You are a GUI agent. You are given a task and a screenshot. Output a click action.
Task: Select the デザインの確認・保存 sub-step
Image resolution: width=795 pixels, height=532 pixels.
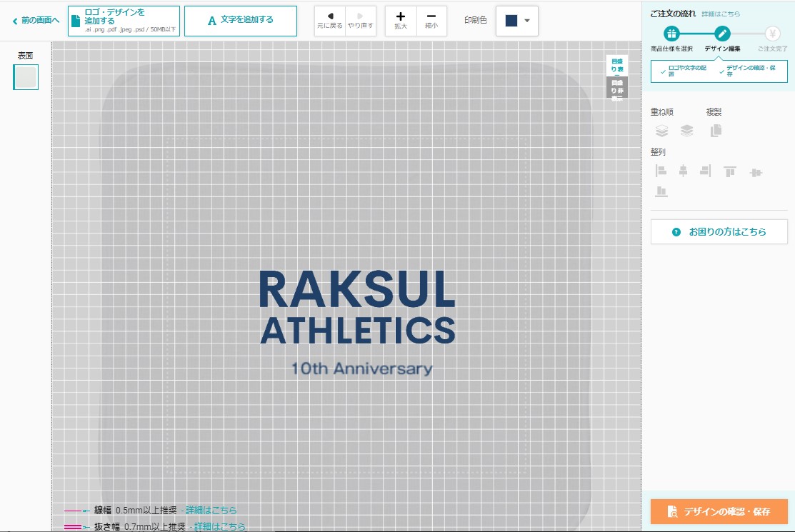(748, 71)
